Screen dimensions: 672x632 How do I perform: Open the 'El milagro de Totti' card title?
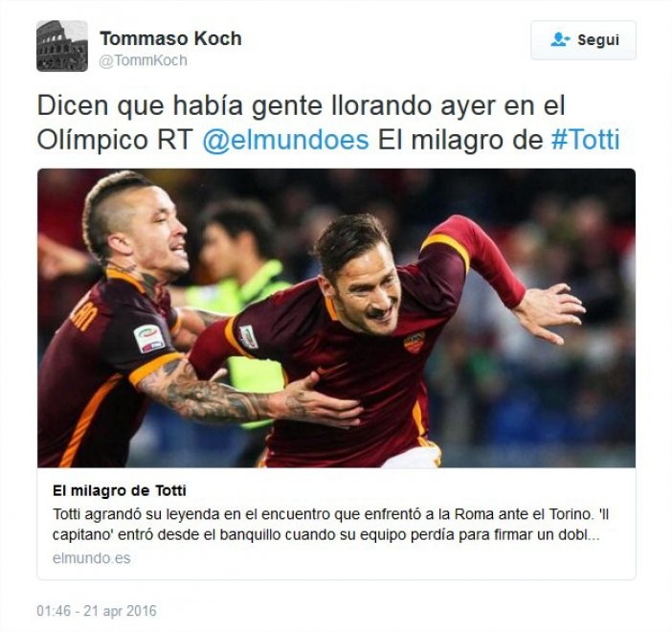pyautogui.click(x=120, y=490)
